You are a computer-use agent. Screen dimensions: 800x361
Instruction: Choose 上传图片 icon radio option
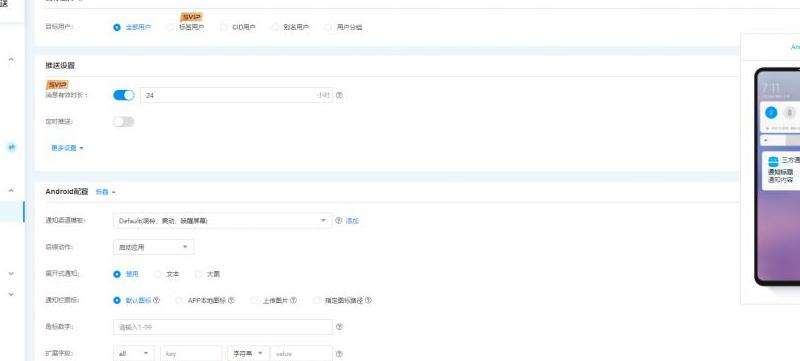254,301
